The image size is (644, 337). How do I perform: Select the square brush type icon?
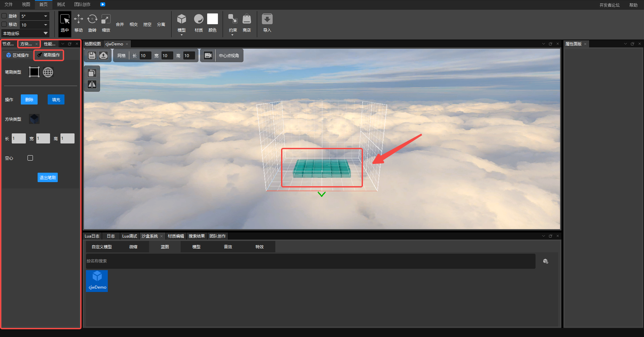pyautogui.click(x=34, y=72)
